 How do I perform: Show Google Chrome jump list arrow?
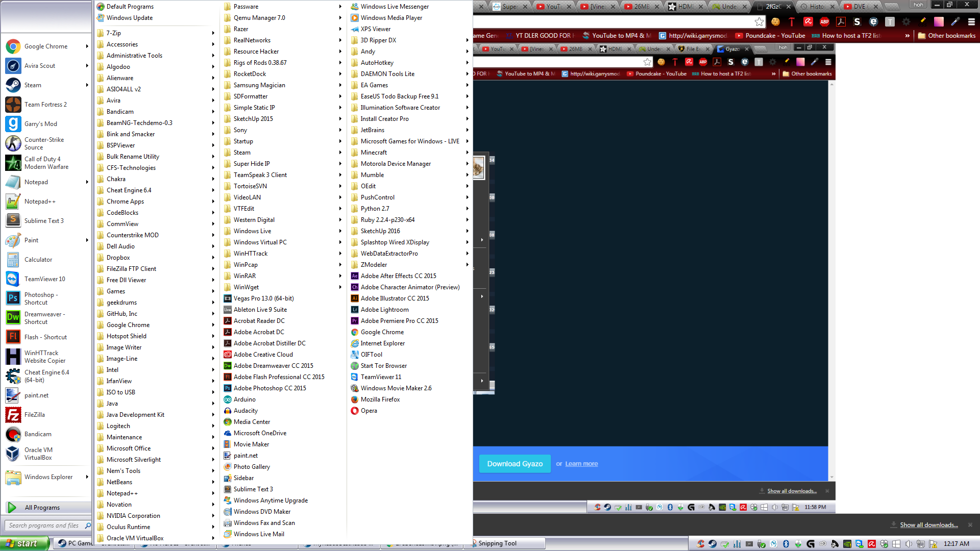click(x=87, y=46)
